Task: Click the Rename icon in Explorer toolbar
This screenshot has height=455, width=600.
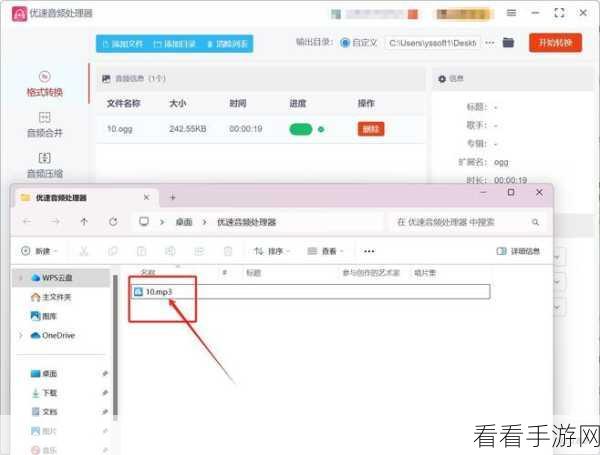Action: click(x=170, y=251)
